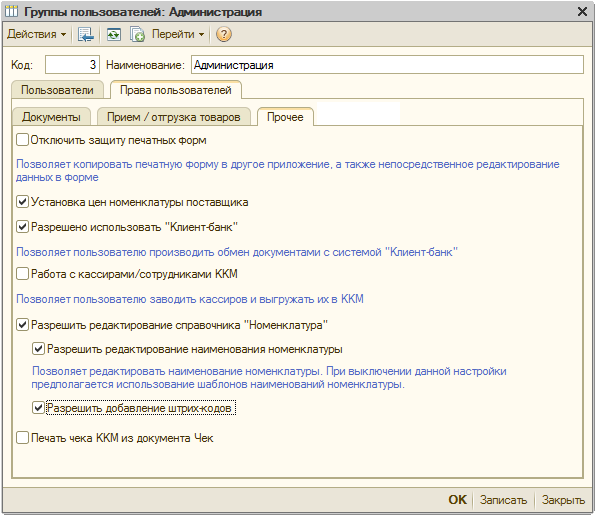595x515 pixels.
Task: Click the refresh (re-read) toolbar icon
Action: (113, 35)
